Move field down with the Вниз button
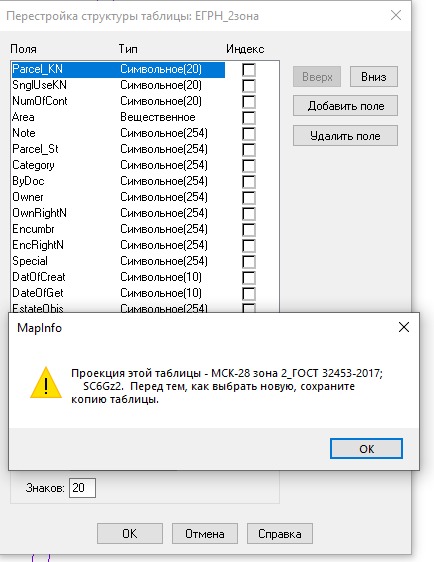The width and height of the screenshot is (434, 562). pos(373,76)
